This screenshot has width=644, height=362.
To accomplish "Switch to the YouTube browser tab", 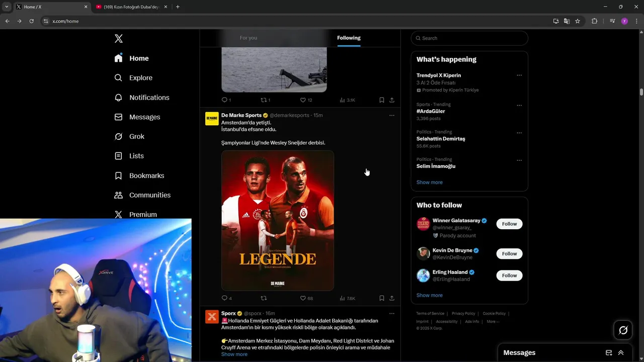I will (x=130, y=7).
